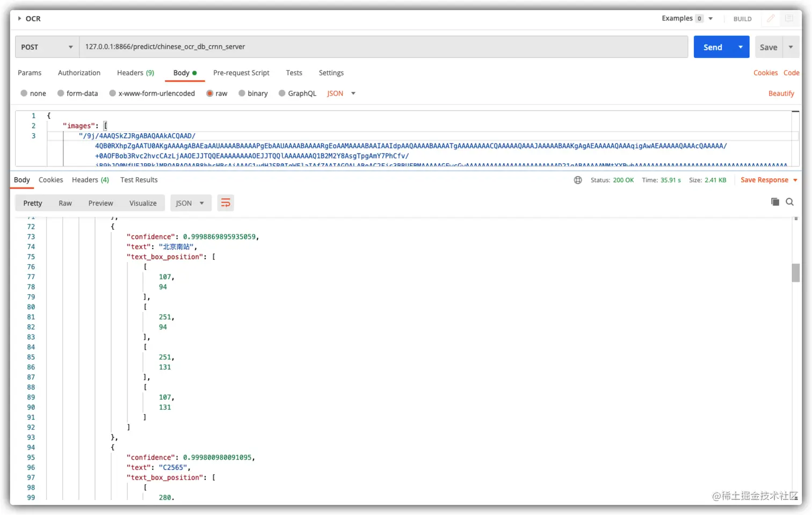Viewport: 812px width, 515px height.
Task: Click the BUILD mode label
Action: point(742,19)
